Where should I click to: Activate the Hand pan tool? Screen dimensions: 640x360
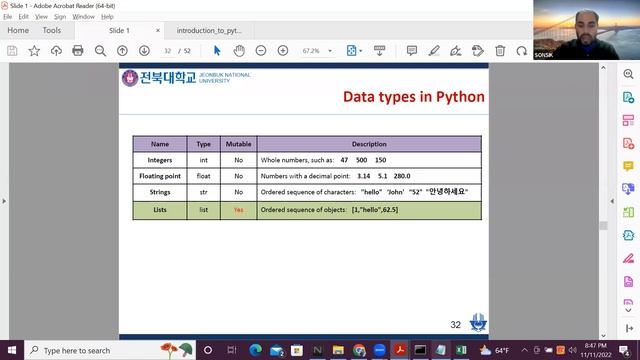coord(239,51)
